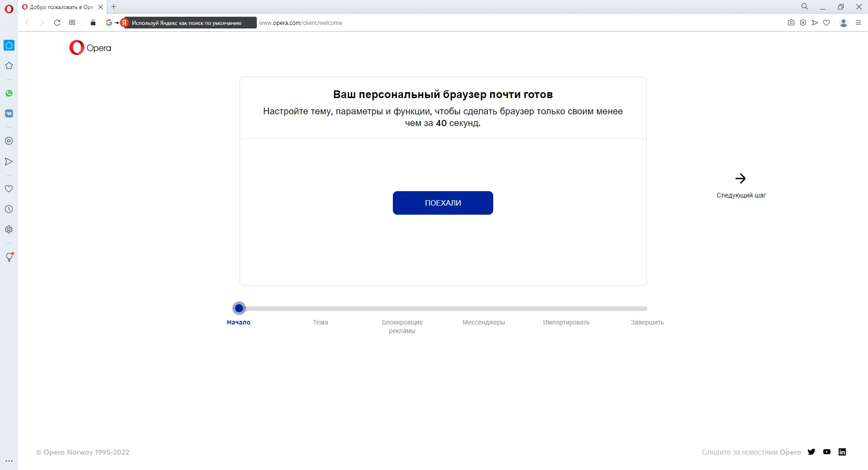View site security lock information
Viewport: 868px width, 470px height.
tap(93, 23)
